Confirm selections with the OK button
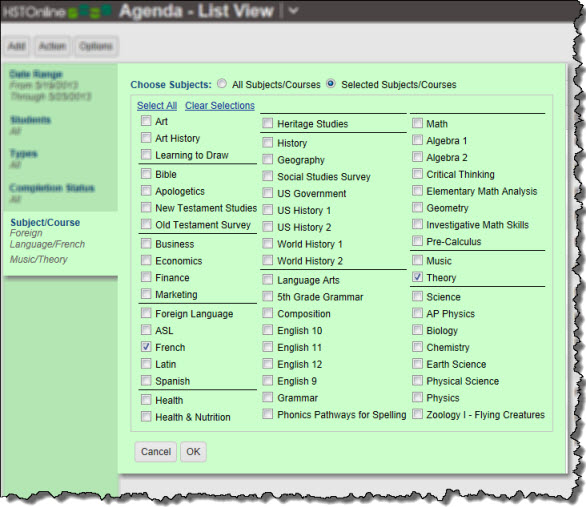Screen dimensions: 586x507 [193, 452]
